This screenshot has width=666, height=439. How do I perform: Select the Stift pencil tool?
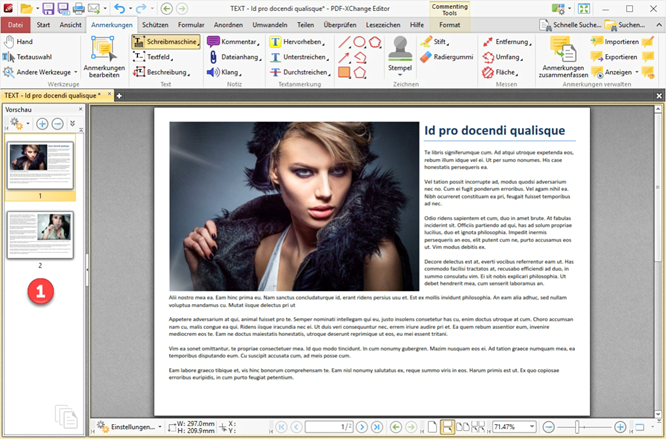435,42
